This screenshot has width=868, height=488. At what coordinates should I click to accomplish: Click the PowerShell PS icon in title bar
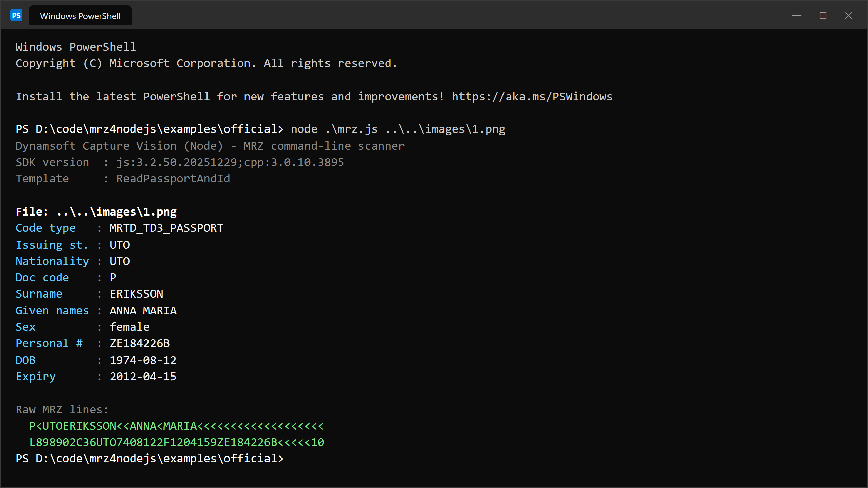click(x=16, y=16)
